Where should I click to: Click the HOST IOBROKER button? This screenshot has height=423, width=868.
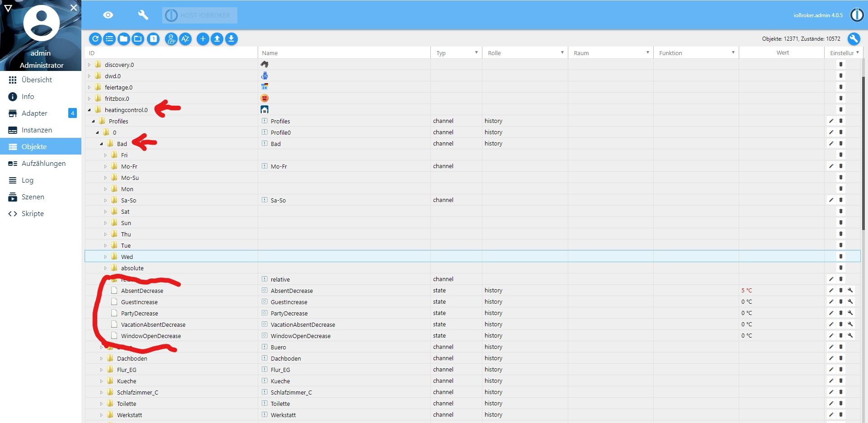[200, 15]
